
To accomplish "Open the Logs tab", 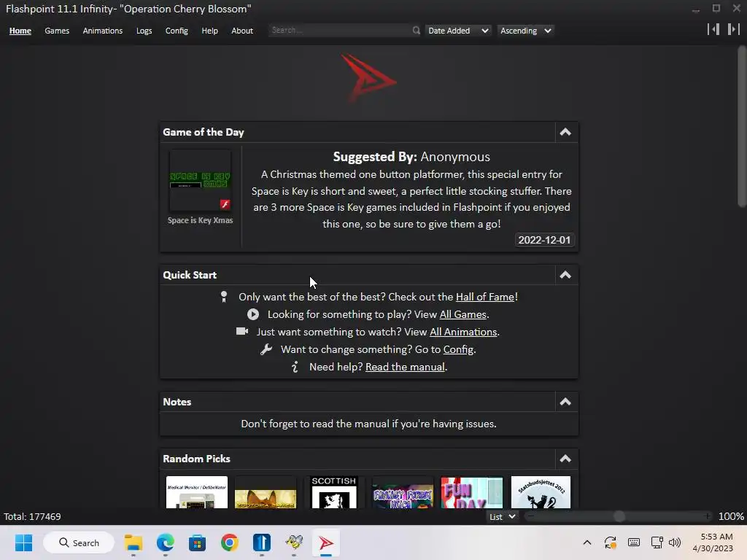I will point(144,31).
